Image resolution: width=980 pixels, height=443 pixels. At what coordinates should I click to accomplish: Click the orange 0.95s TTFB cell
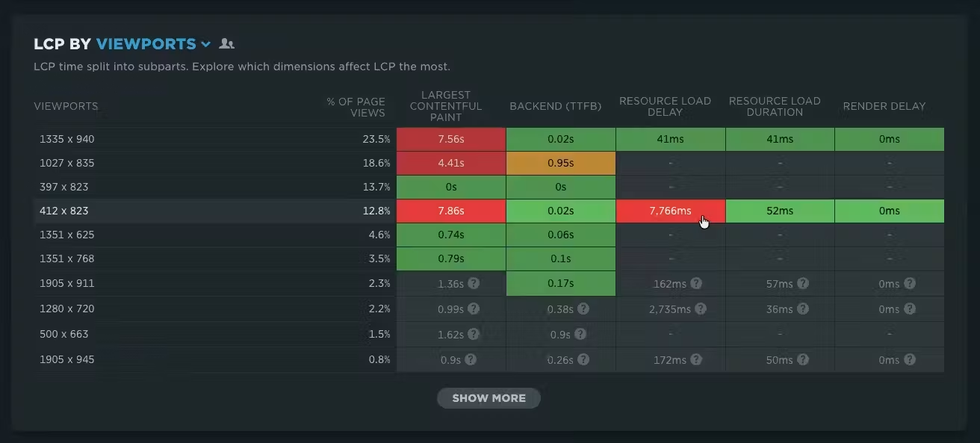(x=561, y=163)
